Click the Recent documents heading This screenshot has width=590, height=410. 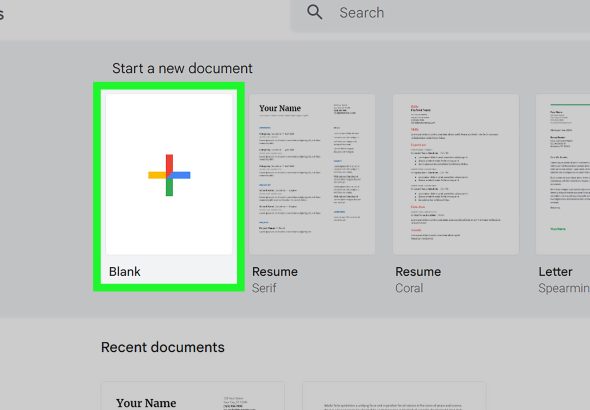pos(163,347)
